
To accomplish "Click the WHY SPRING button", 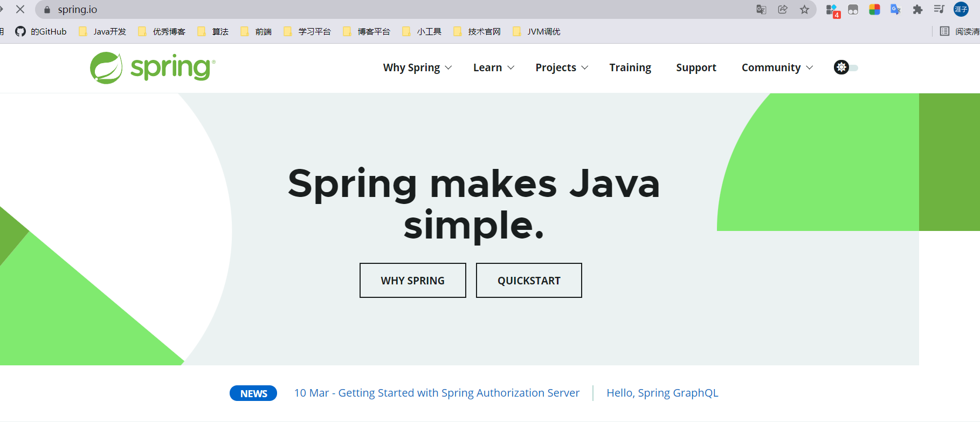I will (x=413, y=280).
